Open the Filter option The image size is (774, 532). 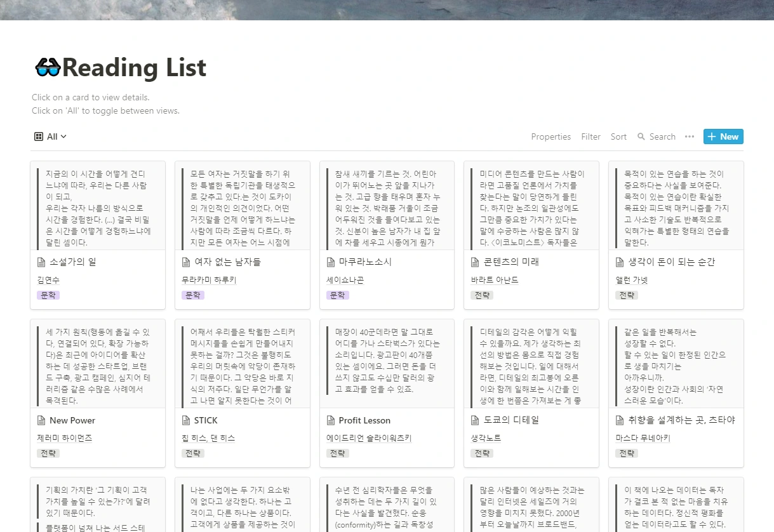click(x=591, y=136)
